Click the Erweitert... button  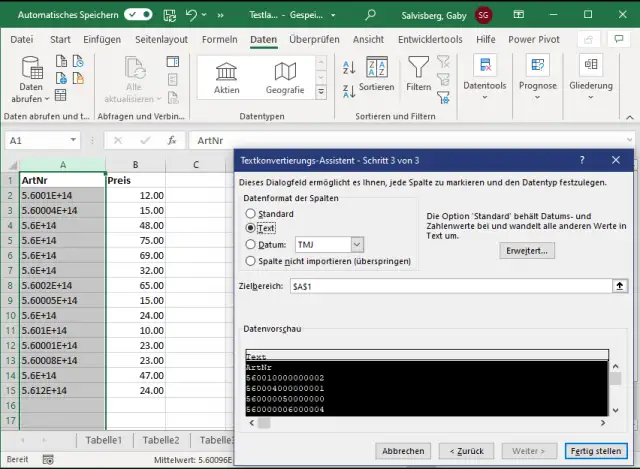click(x=526, y=251)
